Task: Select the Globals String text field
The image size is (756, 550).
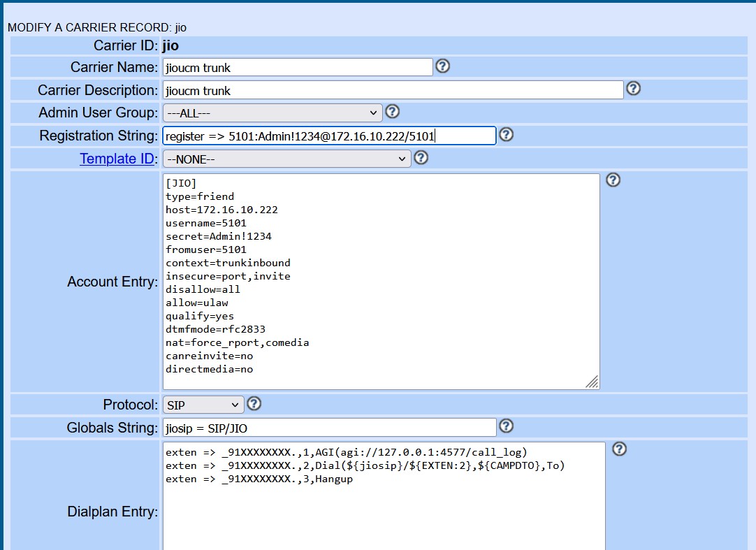Action: (328, 427)
